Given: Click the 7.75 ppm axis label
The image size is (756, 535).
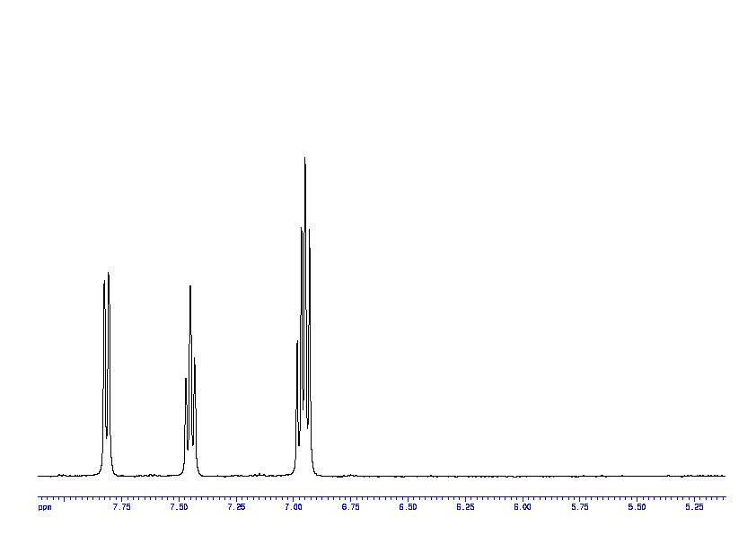Looking at the screenshot, I should (121, 507).
